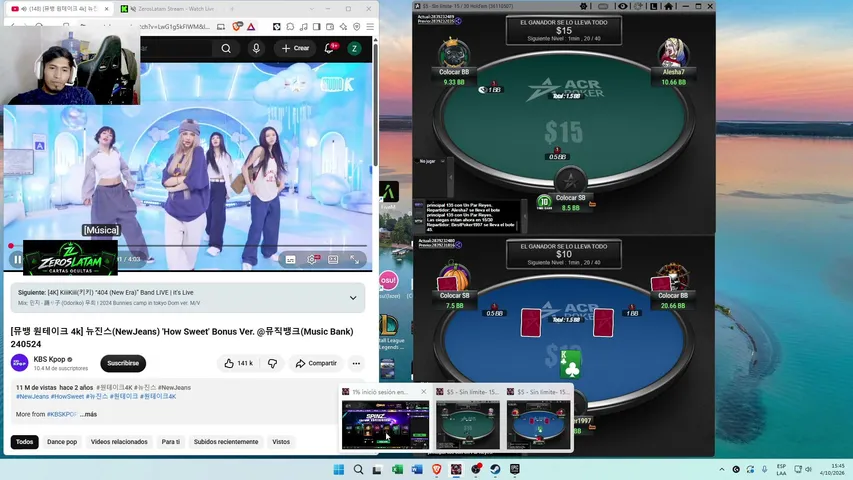
Task: Click the crowned avatar above Colocar BB on green table
Action: (454, 53)
